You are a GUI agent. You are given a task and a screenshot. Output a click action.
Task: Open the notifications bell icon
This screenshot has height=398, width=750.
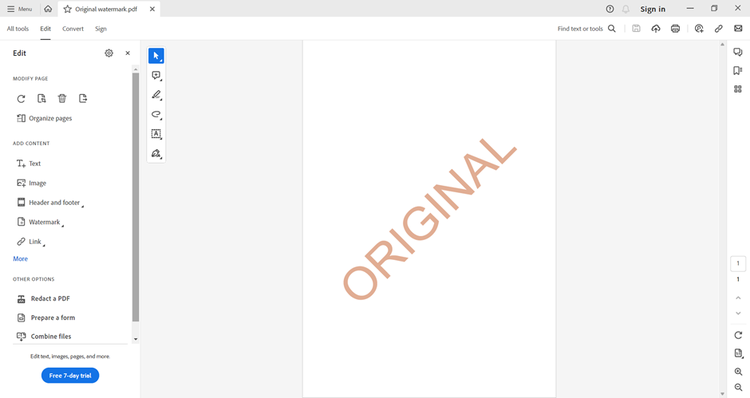coord(626,9)
